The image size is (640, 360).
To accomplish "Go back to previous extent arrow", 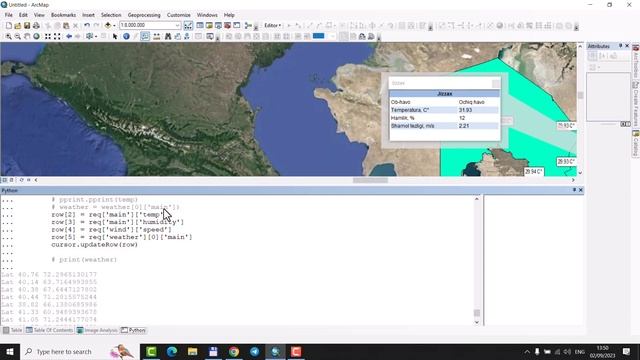I will coord(69,37).
